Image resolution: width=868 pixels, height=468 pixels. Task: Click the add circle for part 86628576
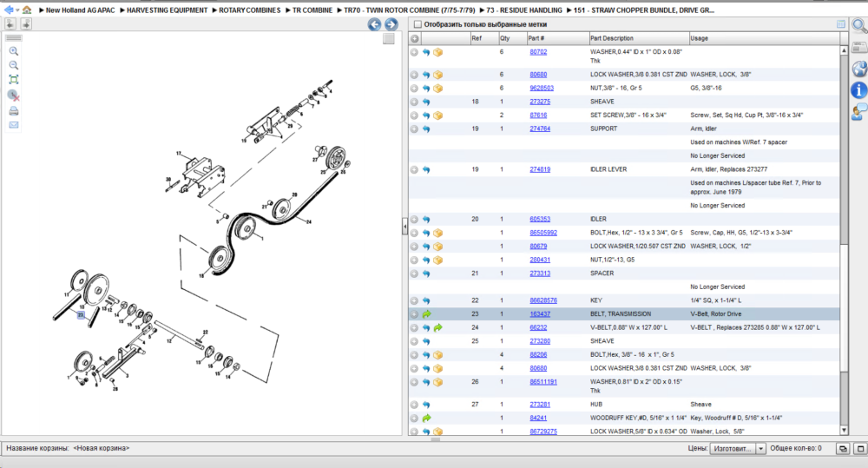[x=414, y=300]
